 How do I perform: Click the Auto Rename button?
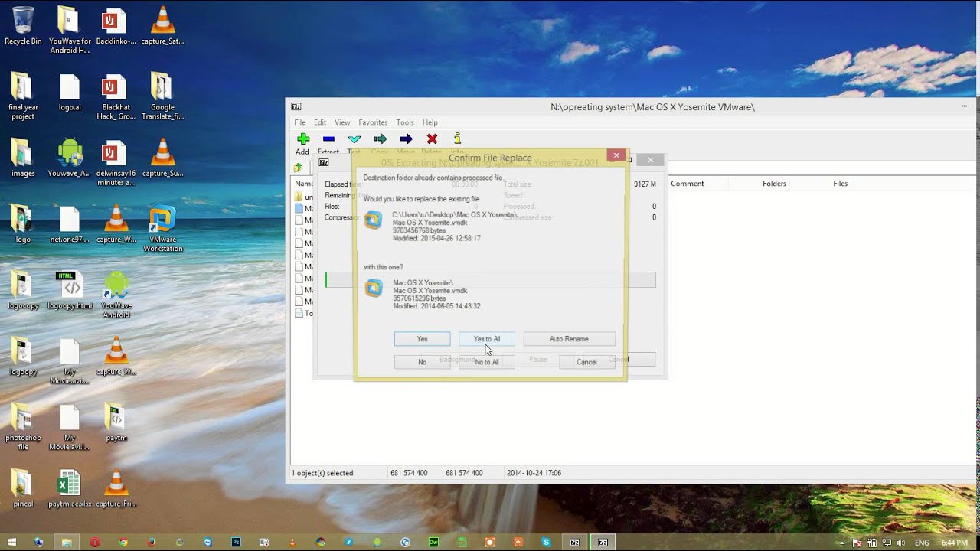click(569, 339)
